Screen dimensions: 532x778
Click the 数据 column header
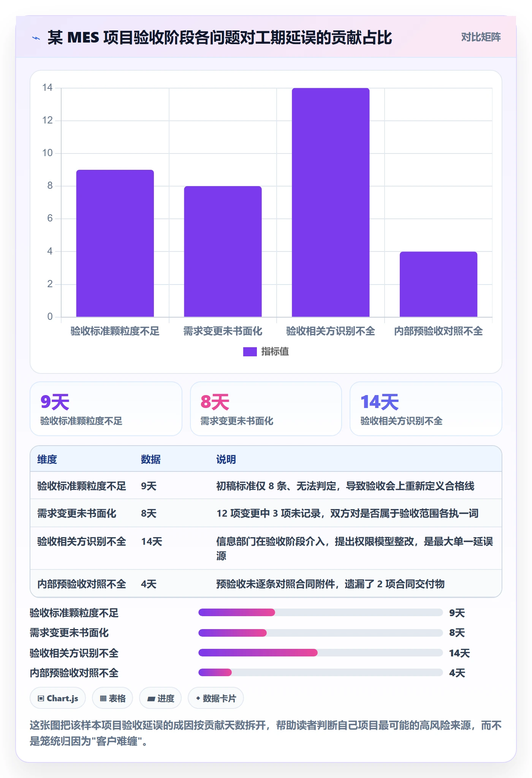pos(150,459)
